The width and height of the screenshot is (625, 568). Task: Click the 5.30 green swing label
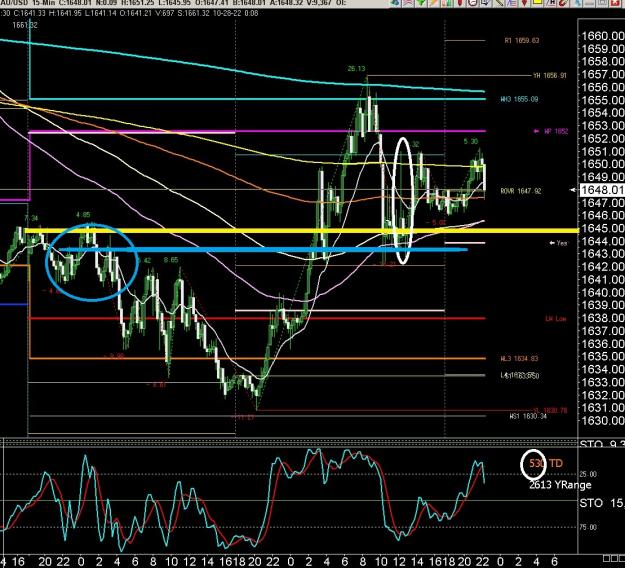pyautogui.click(x=471, y=142)
